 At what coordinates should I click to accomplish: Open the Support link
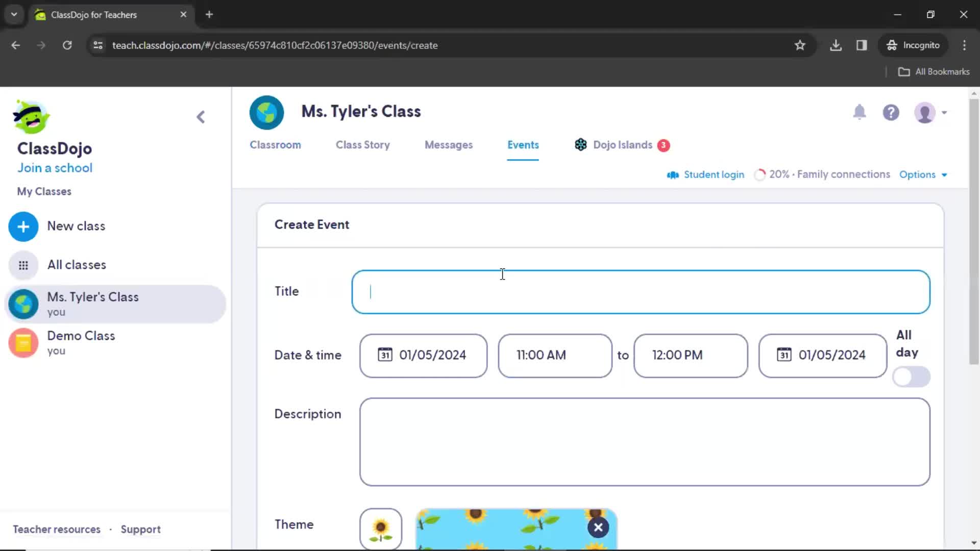(140, 530)
